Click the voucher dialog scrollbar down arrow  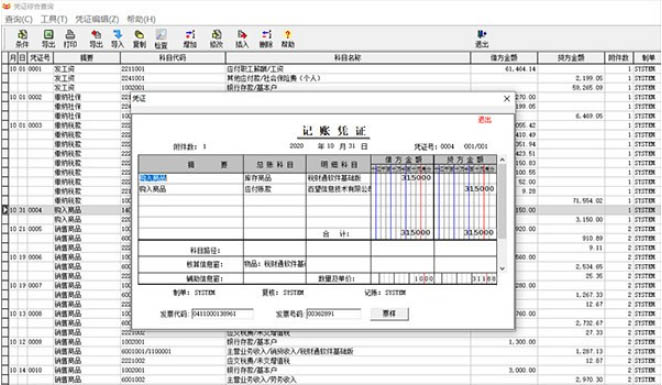pyautogui.click(x=502, y=268)
